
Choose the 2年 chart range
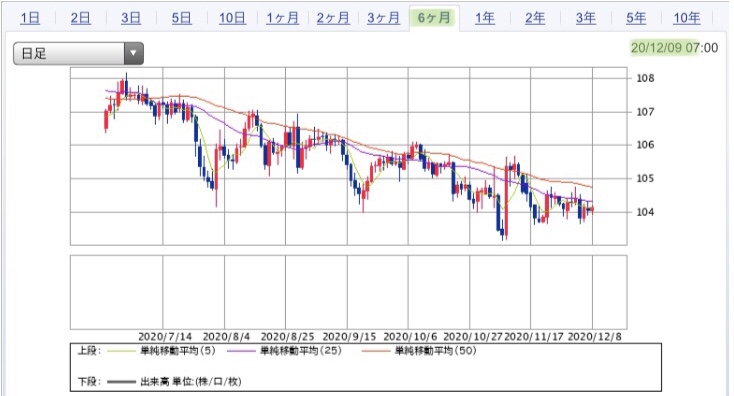pos(535,18)
